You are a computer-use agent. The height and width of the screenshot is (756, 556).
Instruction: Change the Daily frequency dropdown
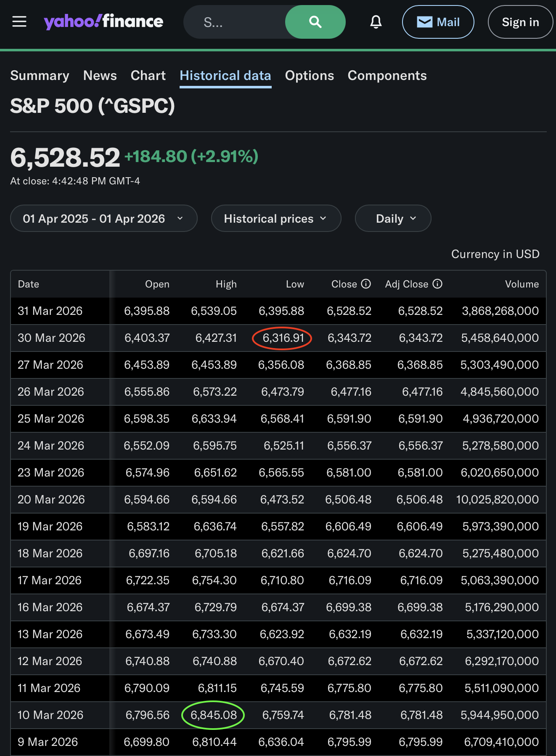(393, 218)
